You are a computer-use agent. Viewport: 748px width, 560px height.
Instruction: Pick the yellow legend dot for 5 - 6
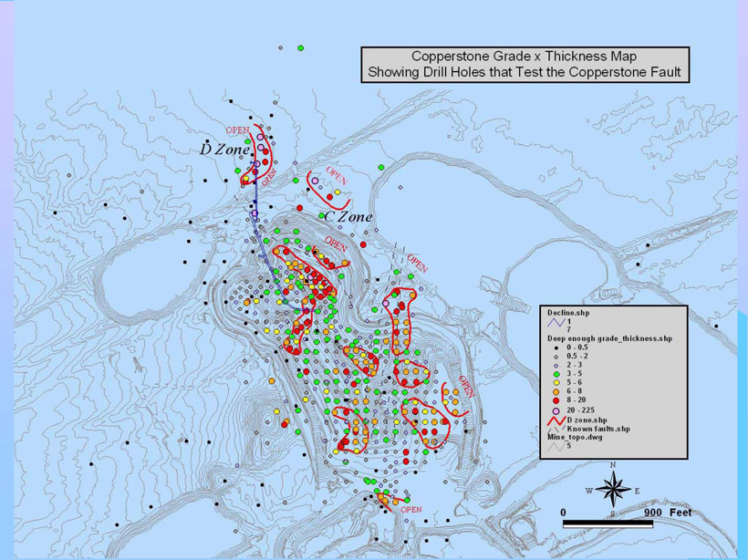click(556, 382)
